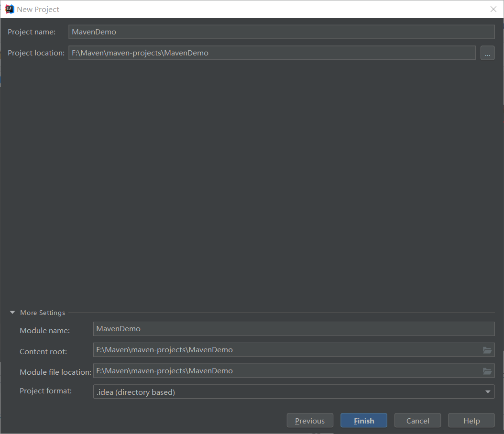
Task: Collapse the More Settings section
Action: 12,312
